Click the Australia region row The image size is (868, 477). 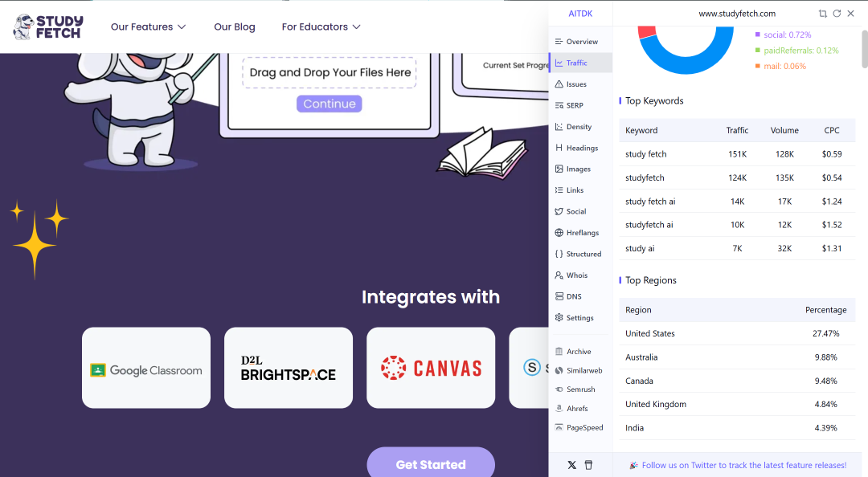[x=737, y=357]
